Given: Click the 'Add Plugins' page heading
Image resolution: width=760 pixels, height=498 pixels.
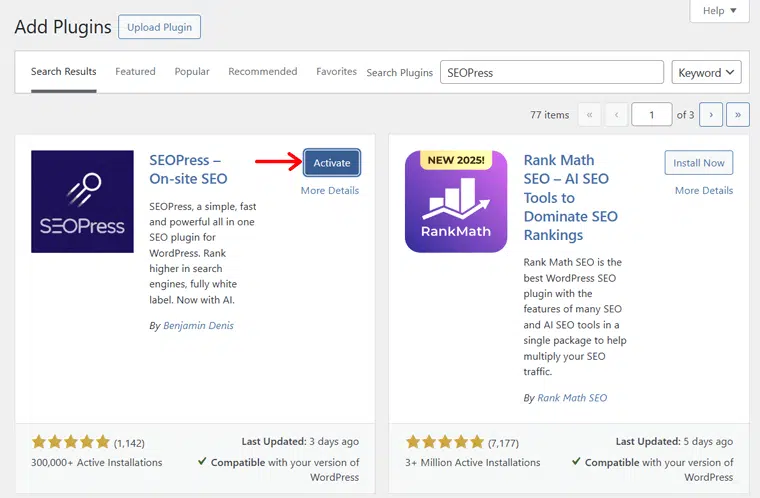Looking at the screenshot, I should click(63, 27).
